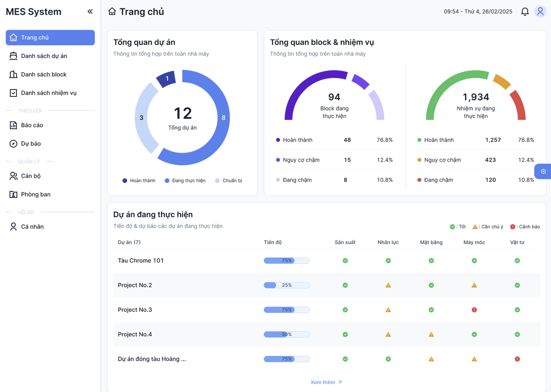Open Danh sách nhiệm vụ menu item
The height and width of the screenshot is (392, 551).
[x=49, y=93]
